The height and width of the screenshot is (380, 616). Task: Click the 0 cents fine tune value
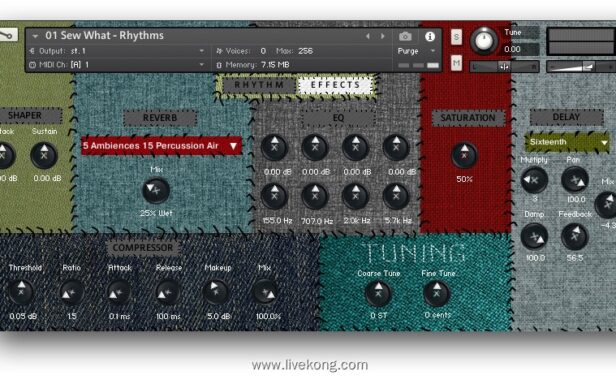tap(437, 315)
